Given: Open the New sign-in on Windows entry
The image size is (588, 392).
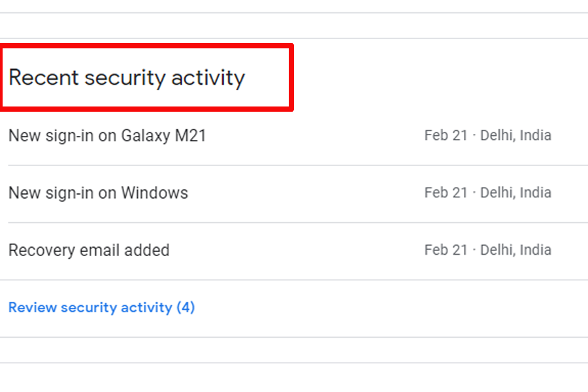Looking at the screenshot, I should (x=98, y=193).
